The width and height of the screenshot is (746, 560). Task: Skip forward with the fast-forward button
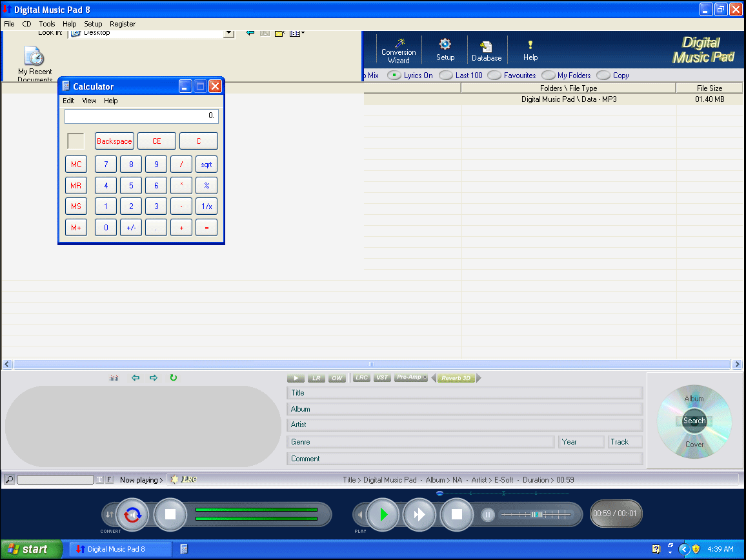(419, 514)
